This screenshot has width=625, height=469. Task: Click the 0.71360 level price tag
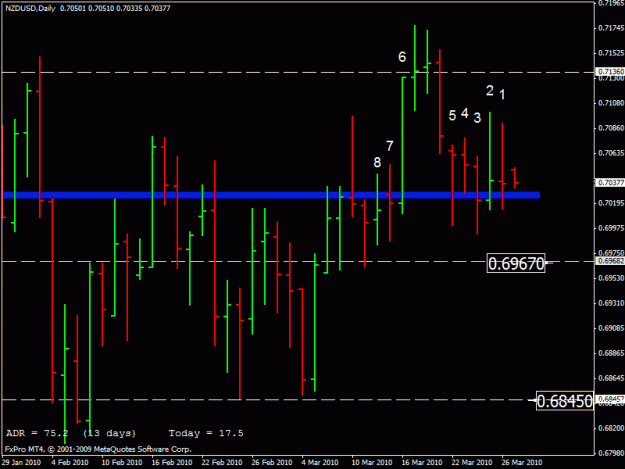[x=611, y=71]
